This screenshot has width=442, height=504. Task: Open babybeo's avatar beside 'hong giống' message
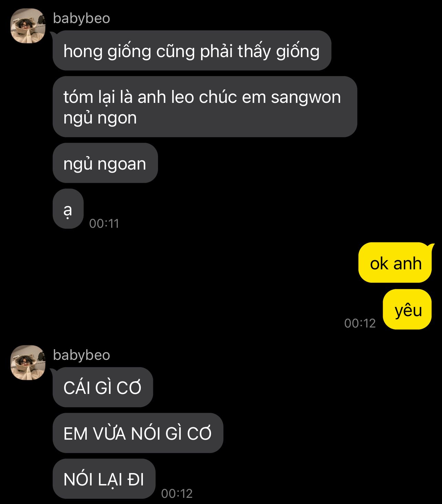[28, 26]
